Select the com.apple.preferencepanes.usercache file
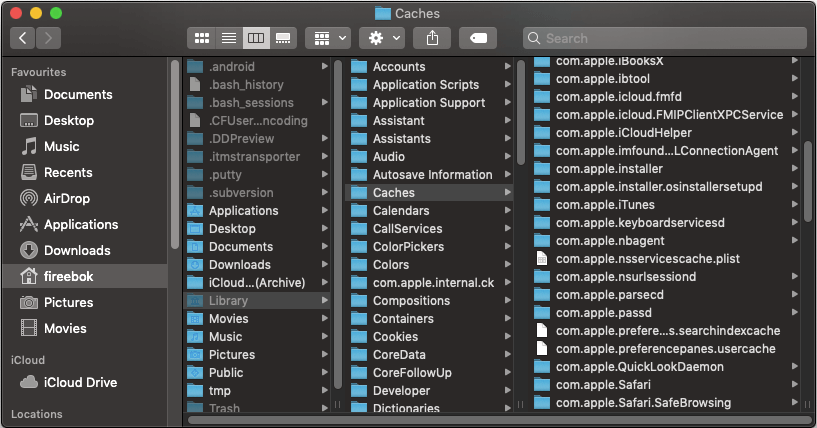Screen dimensions: 817x428 coord(665,349)
